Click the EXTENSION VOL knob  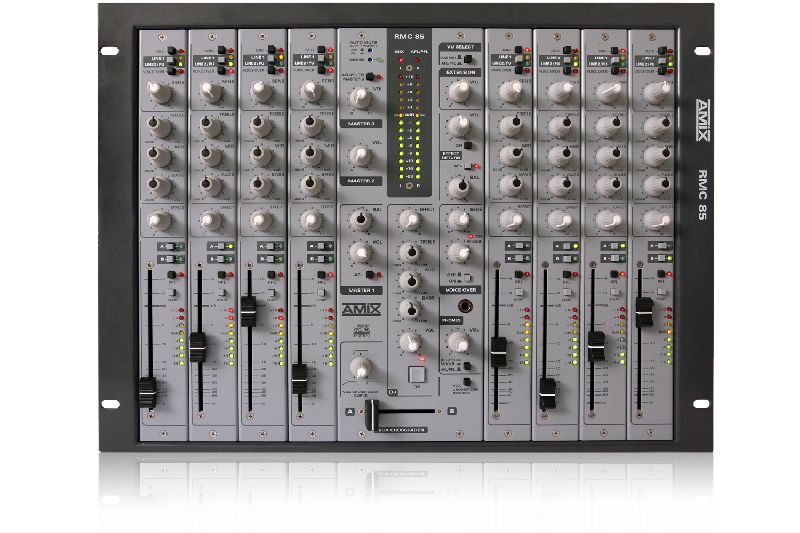pos(459,91)
